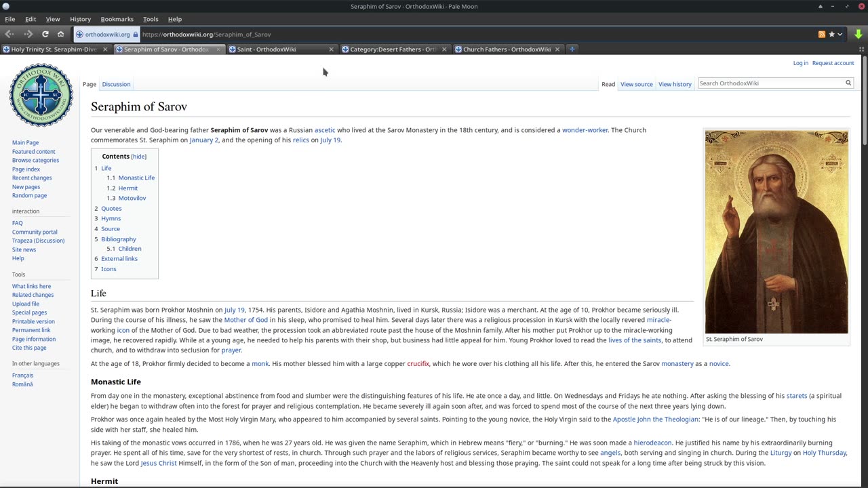The width and height of the screenshot is (868, 488).
Task: Select the View source tab
Action: point(636,84)
